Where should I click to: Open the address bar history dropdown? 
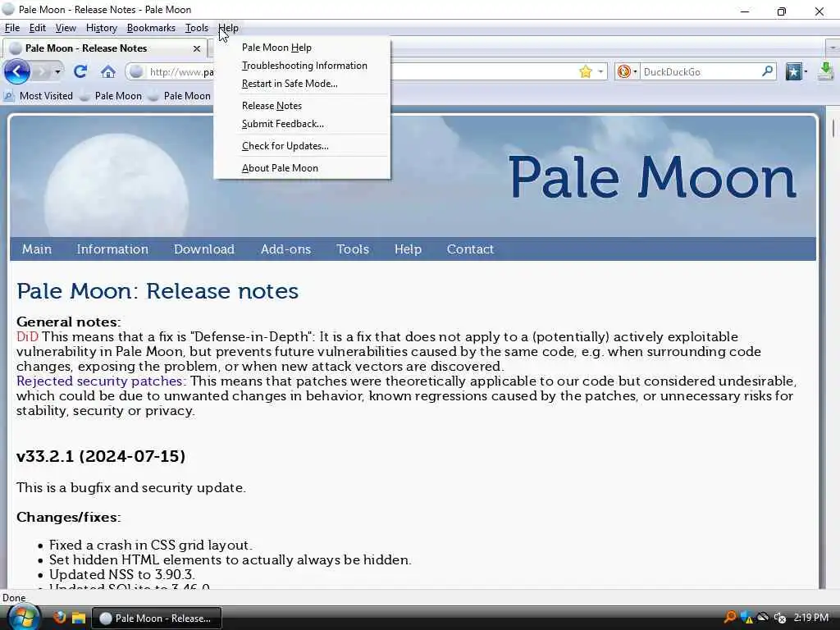[600, 72]
